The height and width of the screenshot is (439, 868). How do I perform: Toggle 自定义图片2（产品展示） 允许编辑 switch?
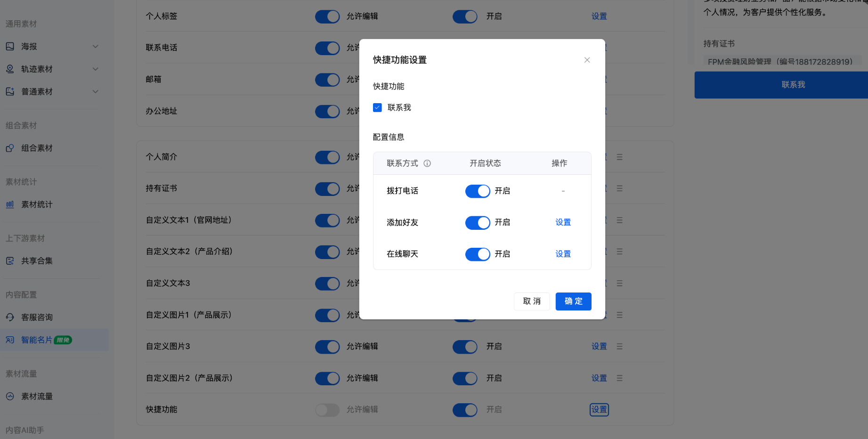pos(327,378)
